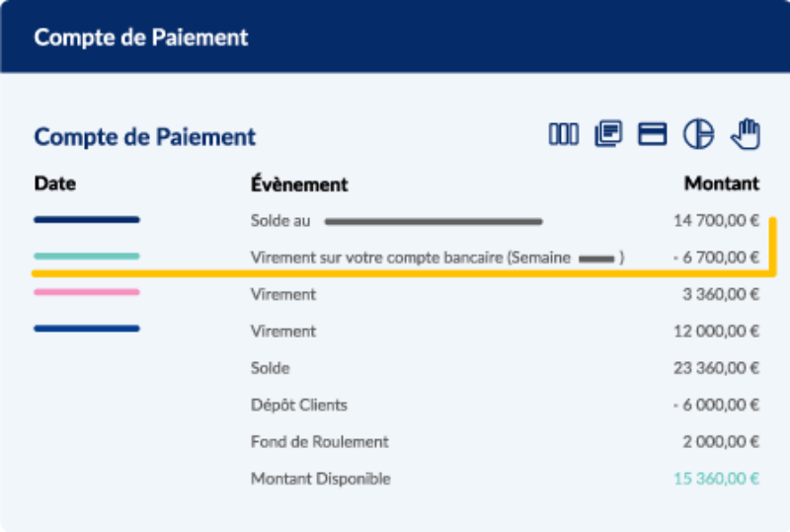Click the - 6 700,00 € amount
Image resolution: width=790 pixels, height=532 pixels.
[x=715, y=258]
